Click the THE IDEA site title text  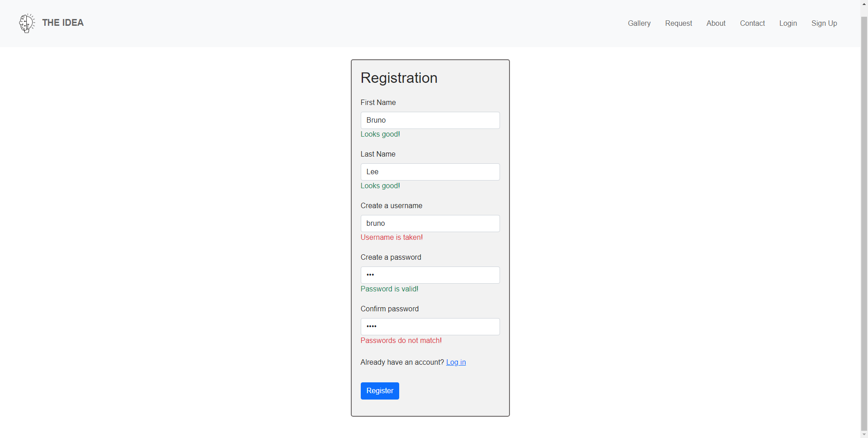[x=62, y=23]
